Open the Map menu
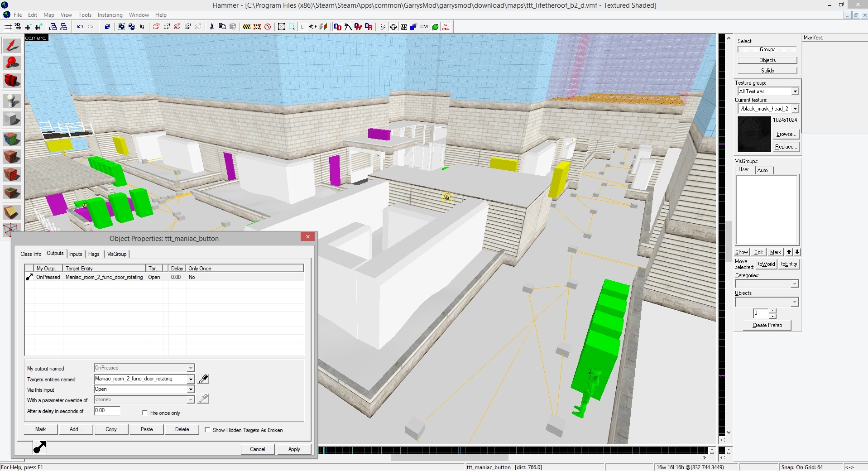Image resolution: width=868 pixels, height=471 pixels. point(49,14)
